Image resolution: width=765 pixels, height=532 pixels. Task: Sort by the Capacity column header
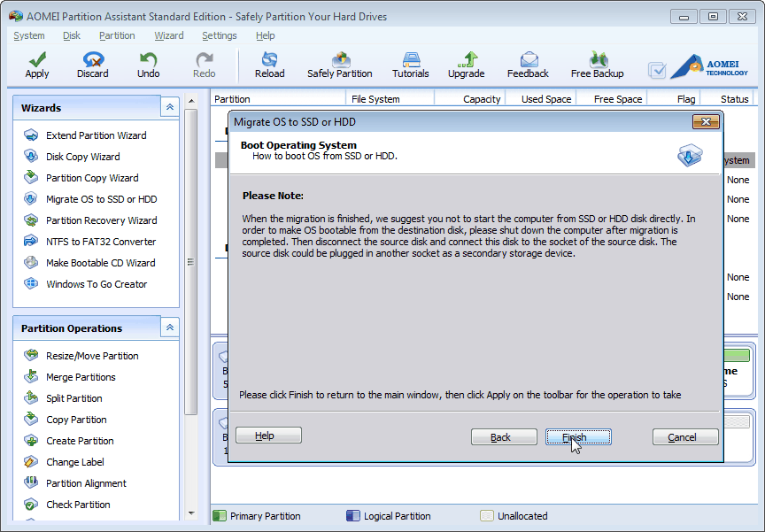pos(470,99)
